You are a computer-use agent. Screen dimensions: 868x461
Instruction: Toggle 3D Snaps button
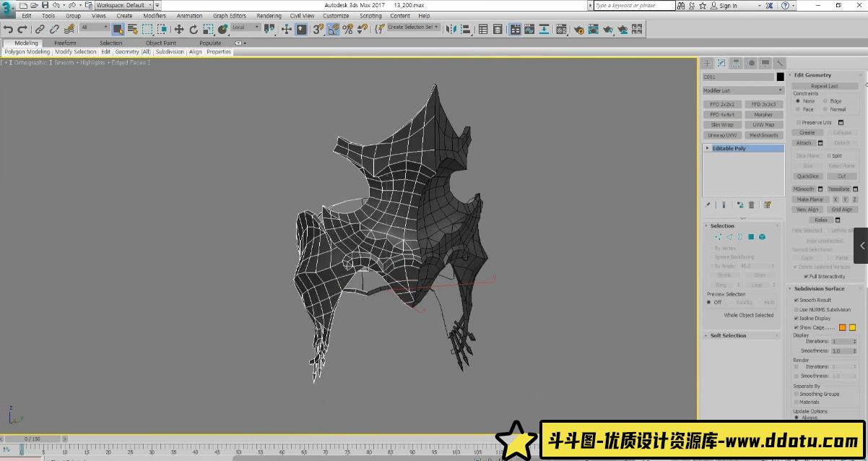[x=318, y=29]
